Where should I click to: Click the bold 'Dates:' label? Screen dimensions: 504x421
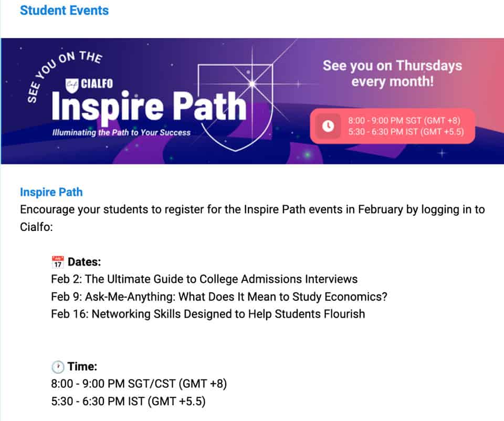pos(84,261)
